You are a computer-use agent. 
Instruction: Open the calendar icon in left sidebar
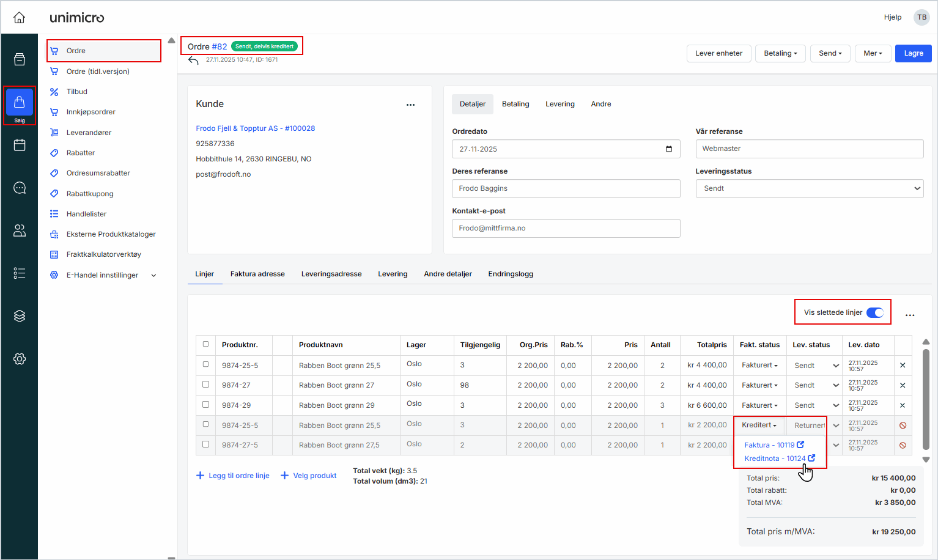20,145
